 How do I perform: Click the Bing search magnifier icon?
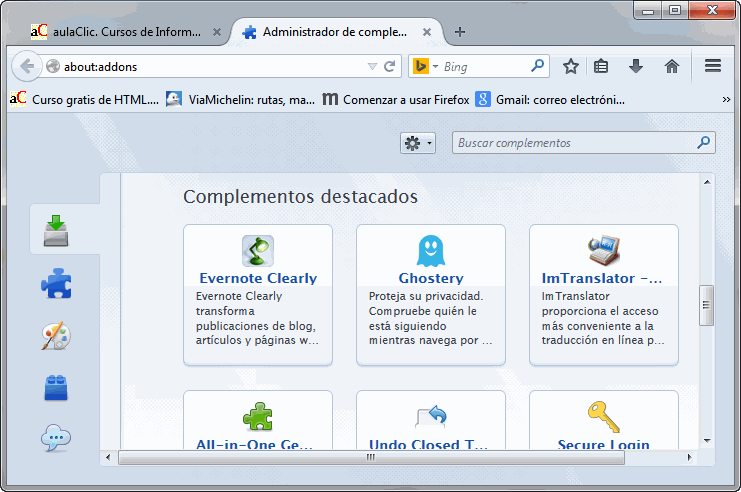pos(537,66)
